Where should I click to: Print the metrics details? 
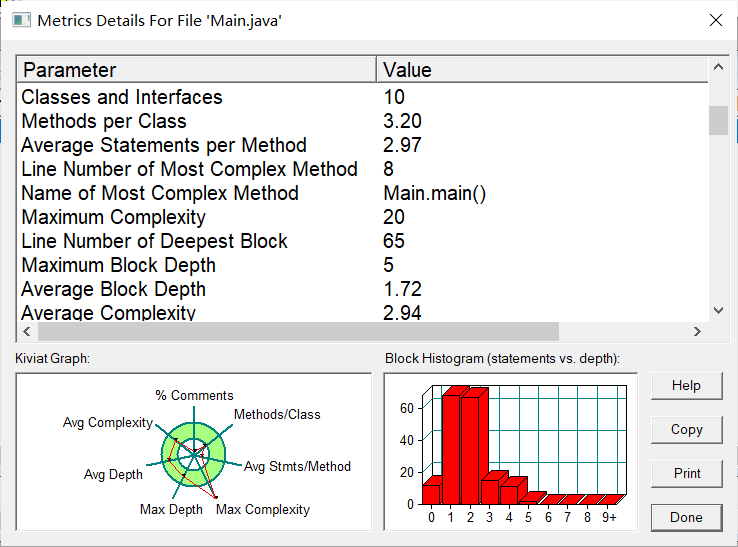686,473
